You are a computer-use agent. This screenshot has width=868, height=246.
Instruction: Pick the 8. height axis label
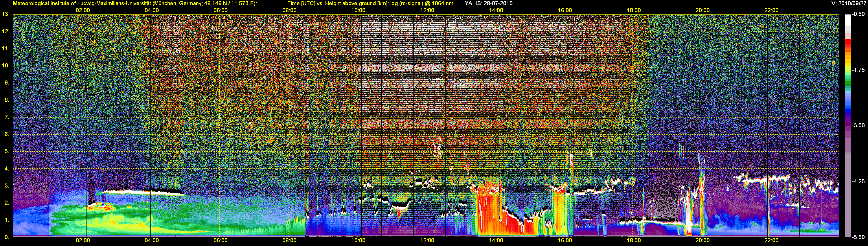pyautogui.click(x=7, y=100)
